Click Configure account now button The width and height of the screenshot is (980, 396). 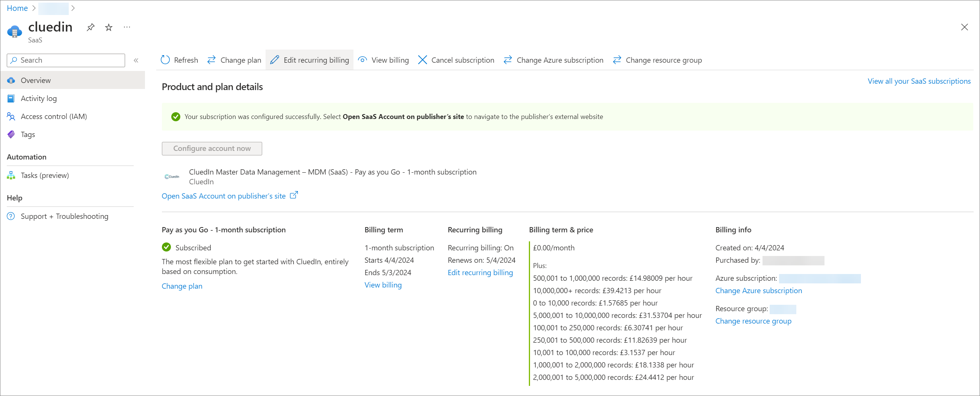[x=212, y=148]
